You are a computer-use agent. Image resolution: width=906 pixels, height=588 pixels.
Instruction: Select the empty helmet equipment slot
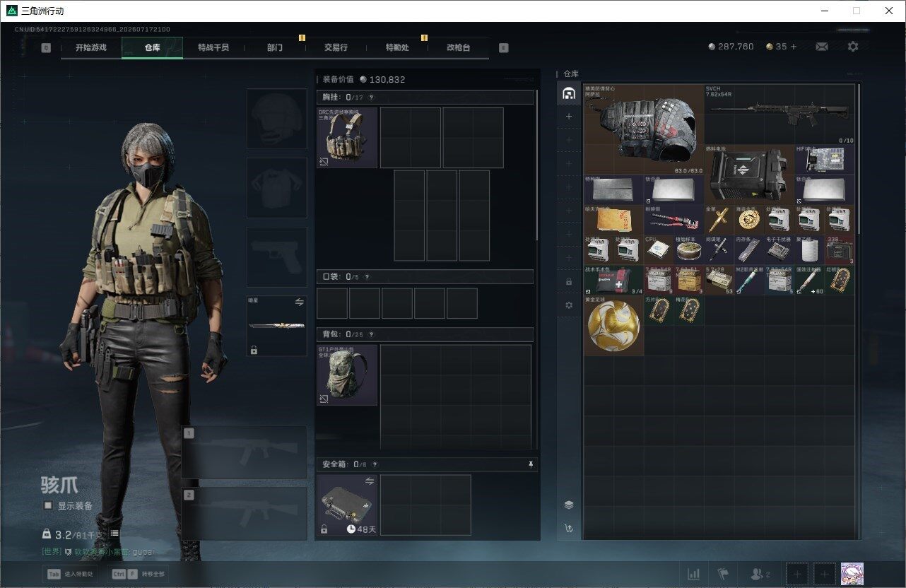[x=276, y=119]
